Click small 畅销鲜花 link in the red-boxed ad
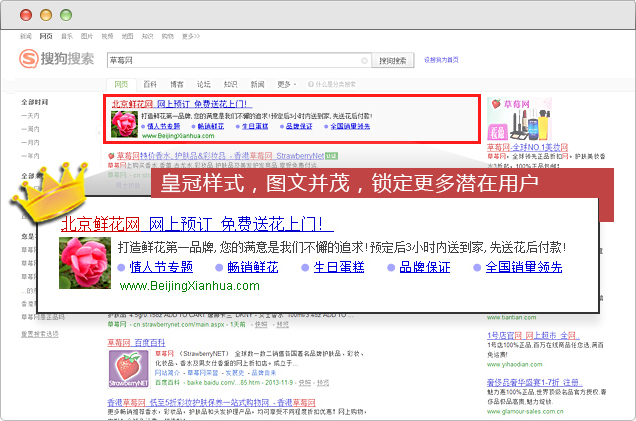The height and width of the screenshot is (421, 636). tap(211, 126)
